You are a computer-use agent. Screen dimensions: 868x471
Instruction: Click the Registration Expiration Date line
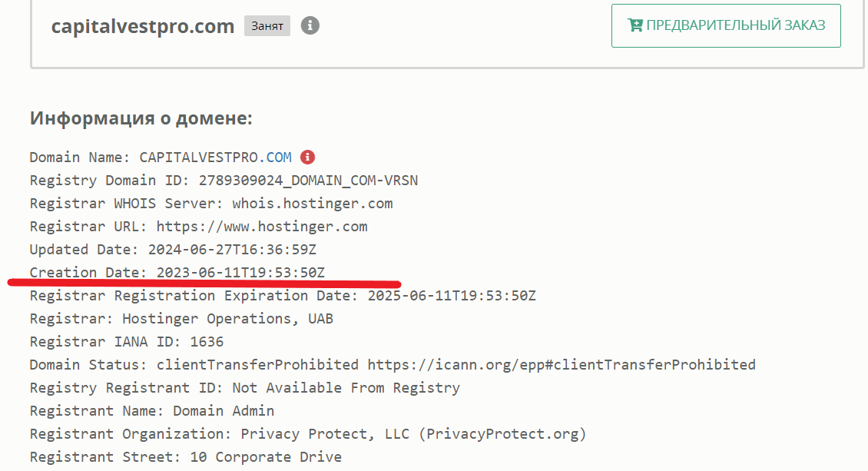click(283, 296)
